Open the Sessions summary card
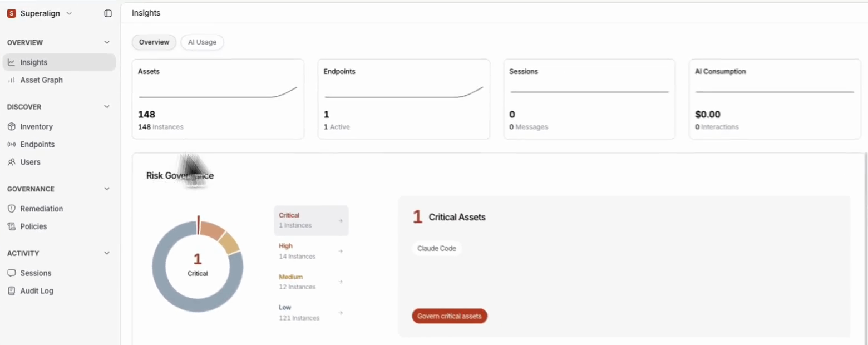The height and width of the screenshot is (345, 868). coord(589,99)
